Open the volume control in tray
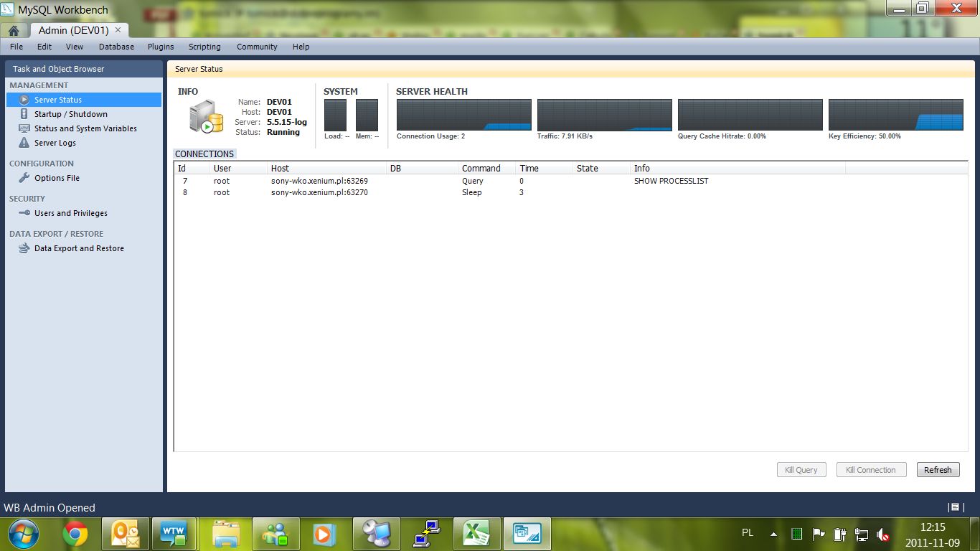This screenshot has height=551, width=980. click(883, 534)
